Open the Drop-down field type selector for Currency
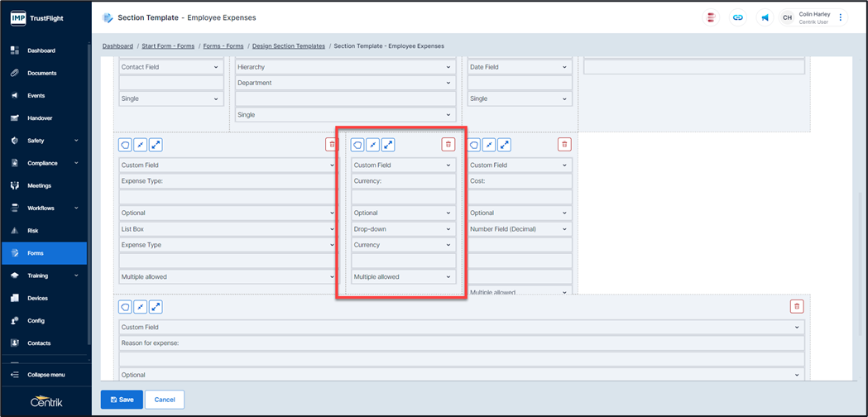Screen dimensions: 868x417 [x=403, y=229]
